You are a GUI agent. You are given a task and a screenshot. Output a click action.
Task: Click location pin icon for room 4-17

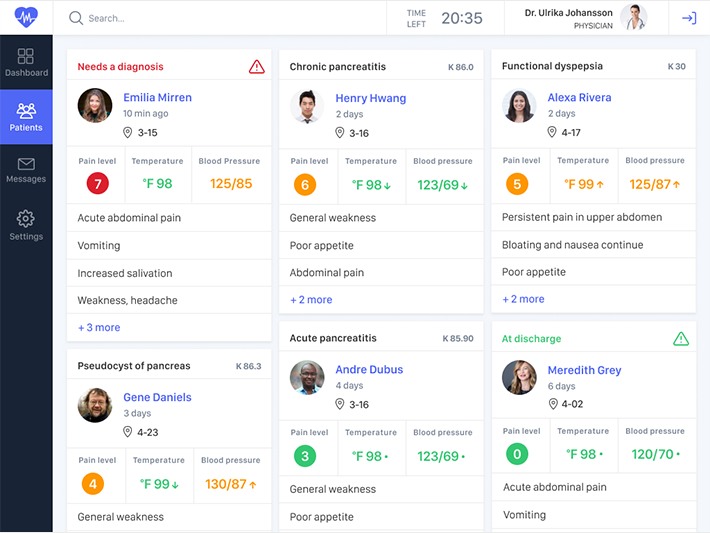click(x=552, y=132)
